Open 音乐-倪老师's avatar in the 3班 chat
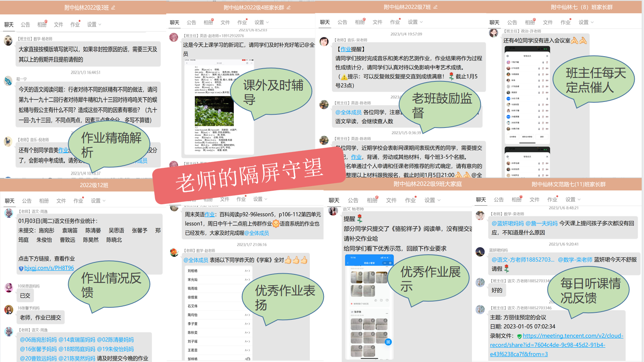644x362 pixels. coord(8,141)
